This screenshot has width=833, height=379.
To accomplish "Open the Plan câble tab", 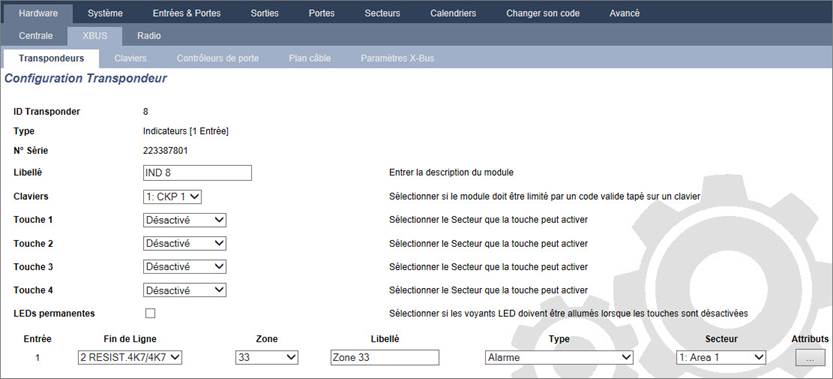I will [x=310, y=58].
